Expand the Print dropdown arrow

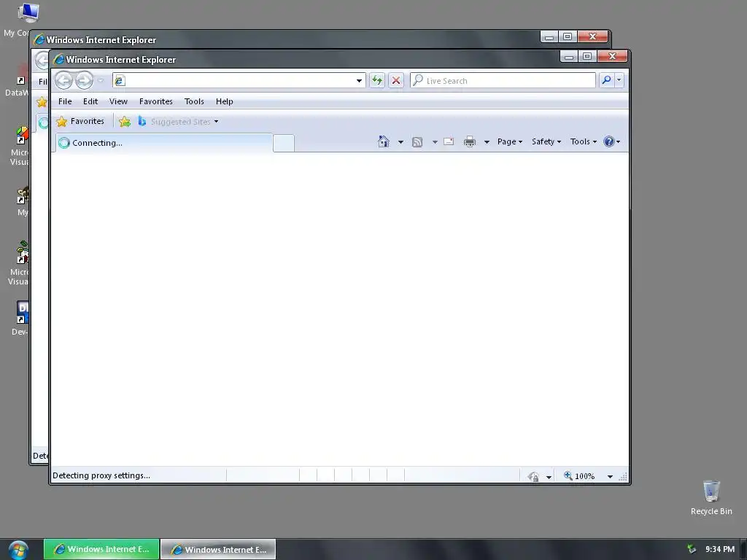[x=487, y=142]
